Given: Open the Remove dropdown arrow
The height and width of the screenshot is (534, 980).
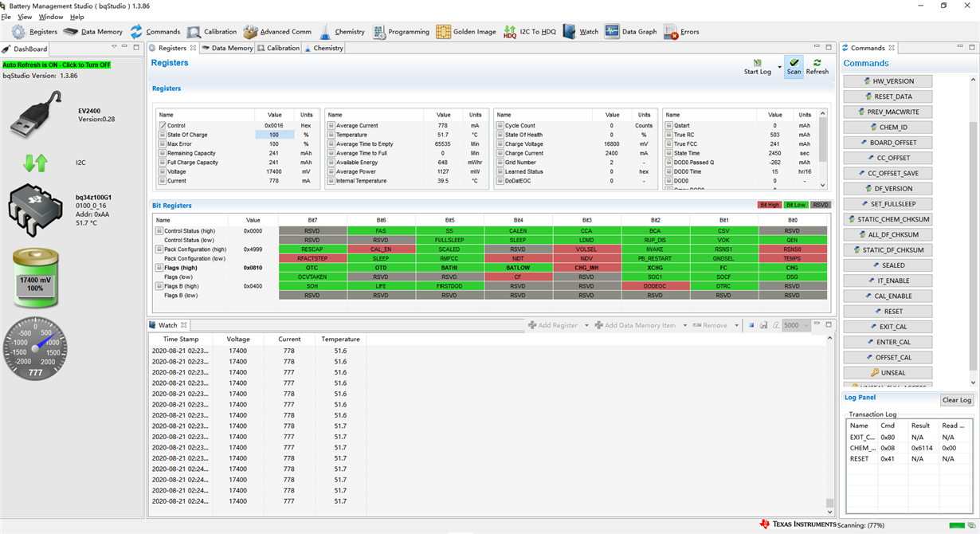Looking at the screenshot, I should tap(736, 325).
